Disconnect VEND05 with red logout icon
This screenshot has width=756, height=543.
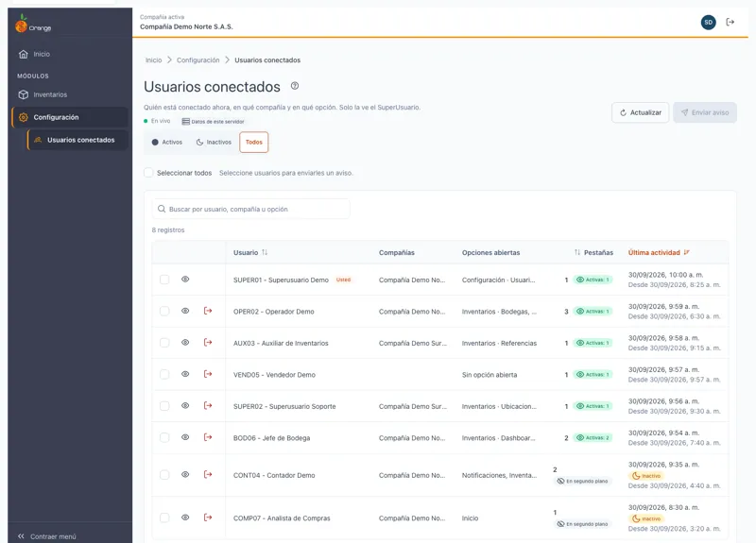click(x=208, y=374)
